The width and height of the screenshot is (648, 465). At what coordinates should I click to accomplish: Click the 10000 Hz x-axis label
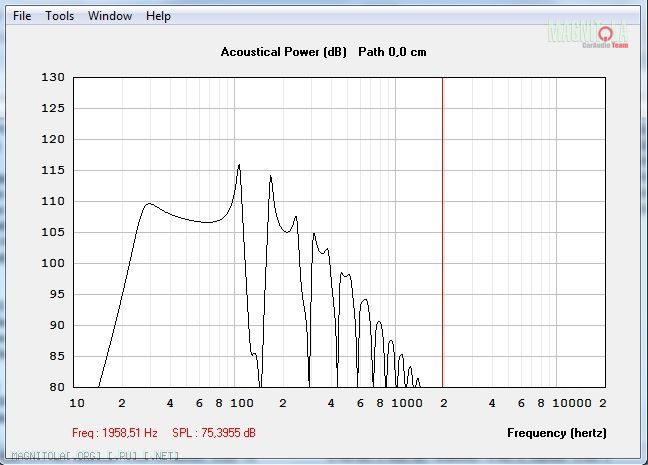[x=572, y=403]
